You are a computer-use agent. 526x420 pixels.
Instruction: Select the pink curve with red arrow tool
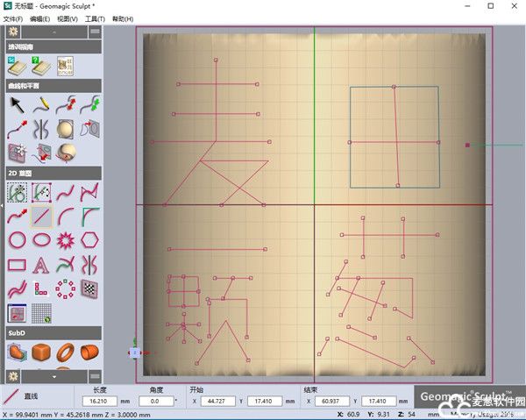[x=17, y=217]
